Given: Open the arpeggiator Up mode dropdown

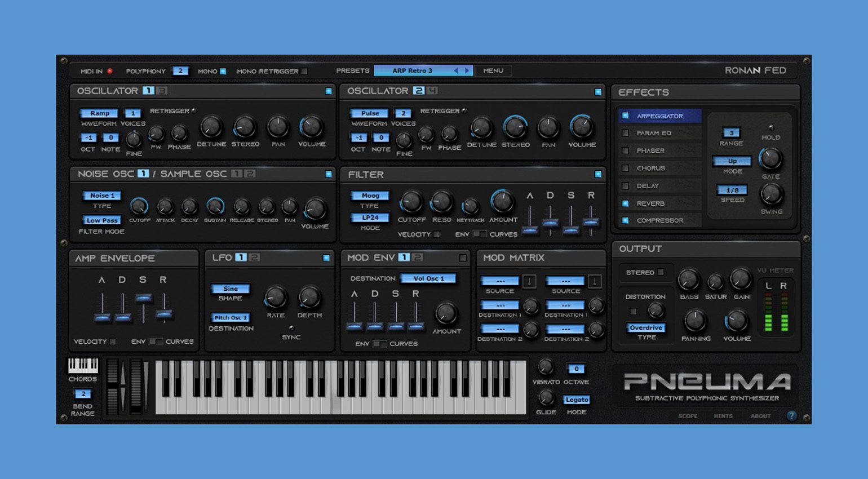Looking at the screenshot, I should click(x=732, y=161).
